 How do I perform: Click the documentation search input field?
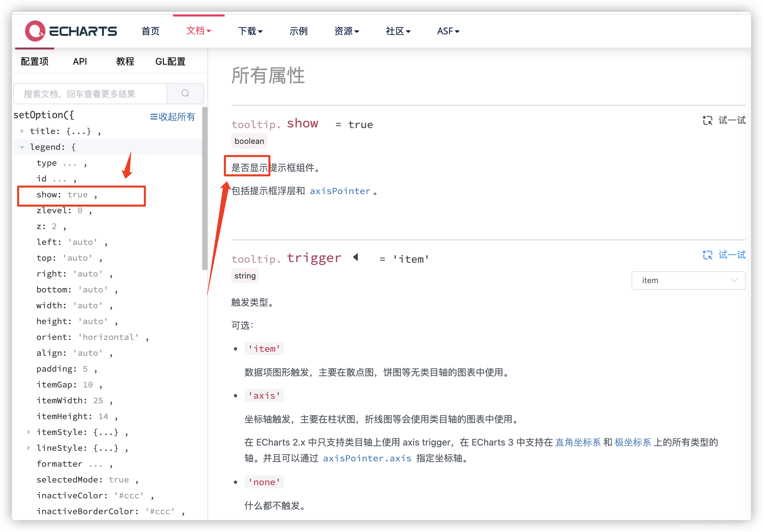(x=90, y=94)
